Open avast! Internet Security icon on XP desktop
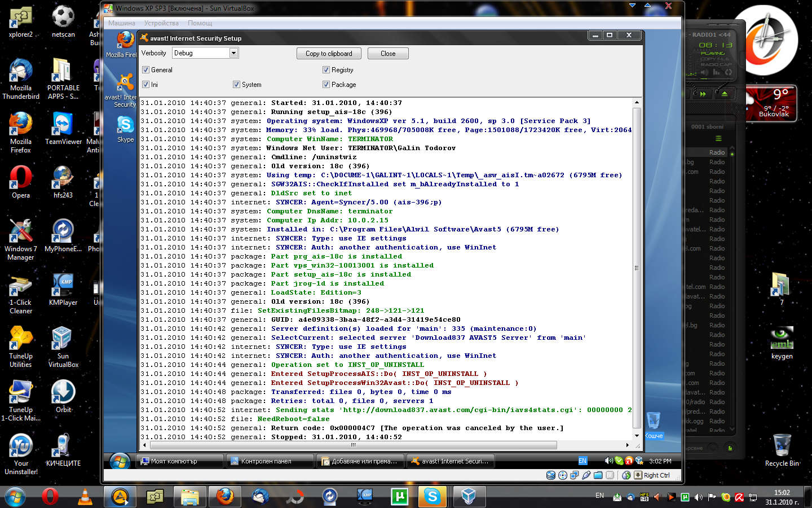 pyautogui.click(x=122, y=90)
